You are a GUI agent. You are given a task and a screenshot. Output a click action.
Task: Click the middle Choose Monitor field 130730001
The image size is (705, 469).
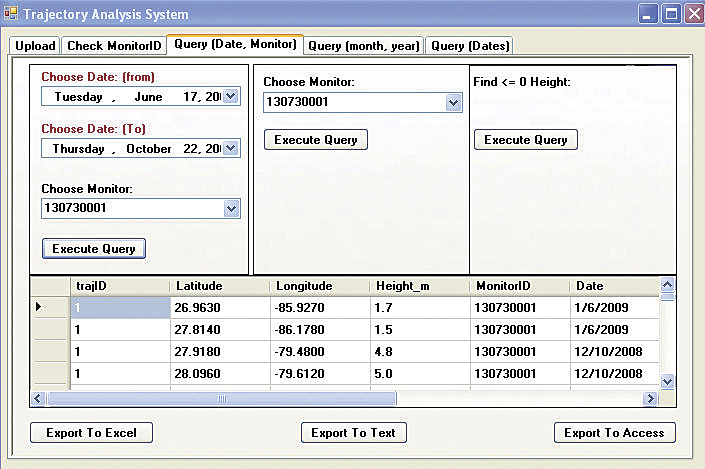[x=363, y=103]
